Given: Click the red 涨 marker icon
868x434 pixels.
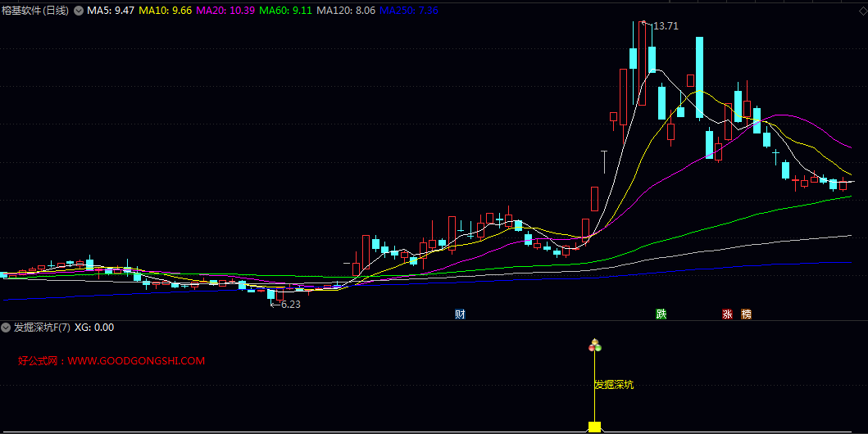Looking at the screenshot, I should click(727, 314).
